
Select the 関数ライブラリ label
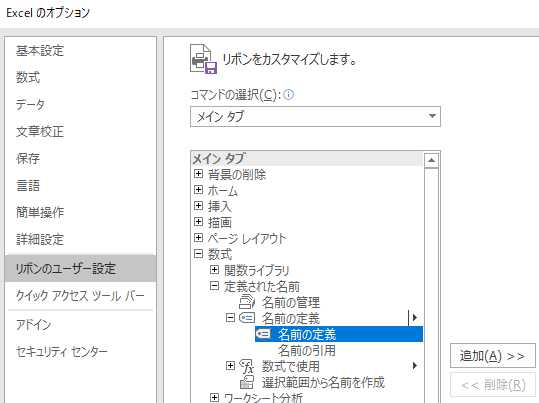coord(257,270)
